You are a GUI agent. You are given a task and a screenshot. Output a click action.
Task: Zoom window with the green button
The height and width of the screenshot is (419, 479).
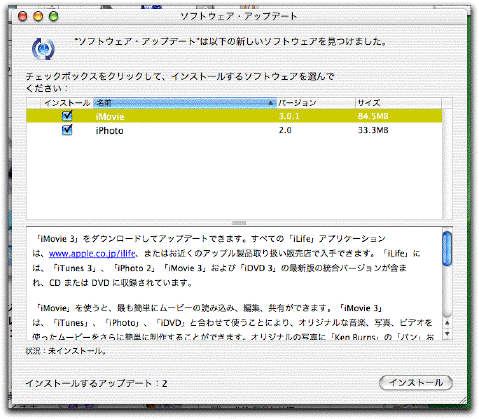click(x=53, y=16)
